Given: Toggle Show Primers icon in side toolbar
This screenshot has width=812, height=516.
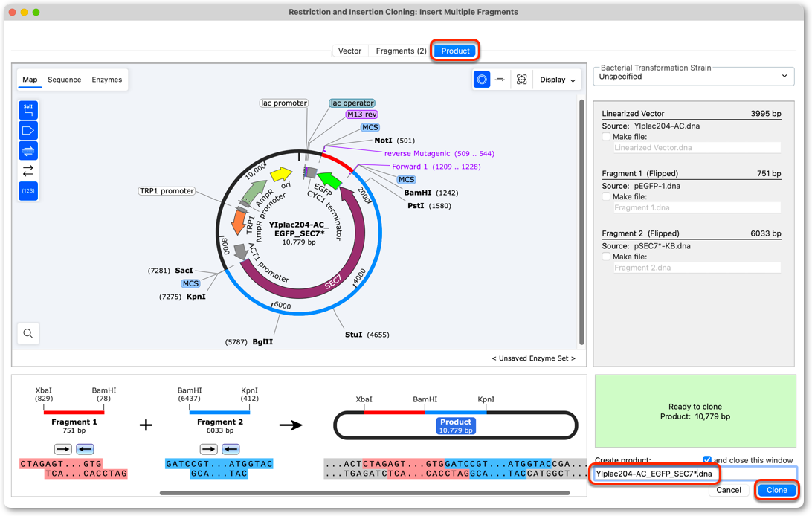Looking at the screenshot, I should click(x=28, y=151).
